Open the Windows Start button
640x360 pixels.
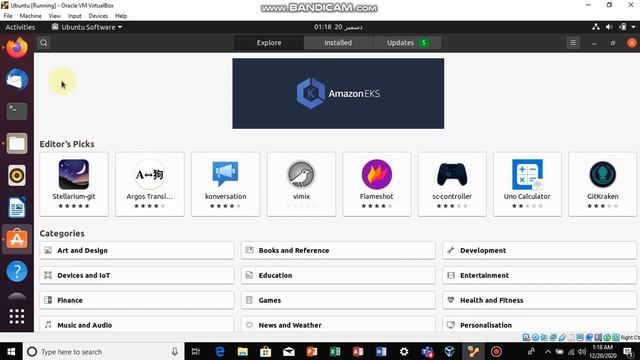pos(11,351)
